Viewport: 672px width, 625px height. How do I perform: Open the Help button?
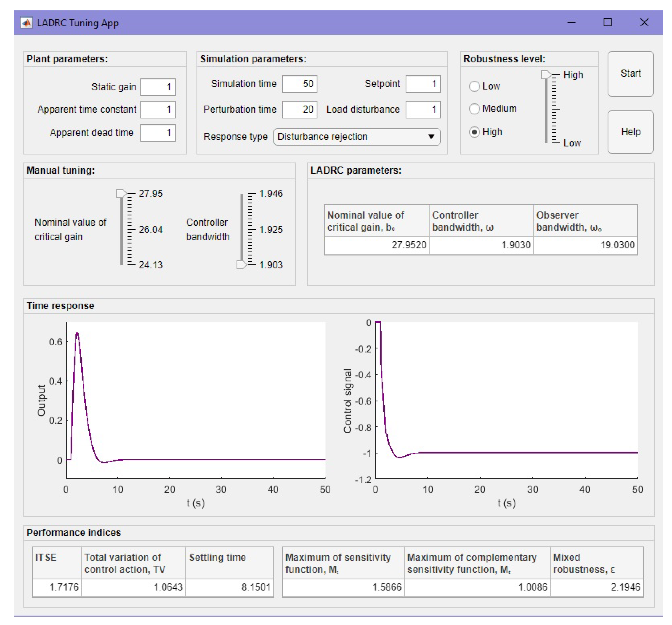coord(630,132)
